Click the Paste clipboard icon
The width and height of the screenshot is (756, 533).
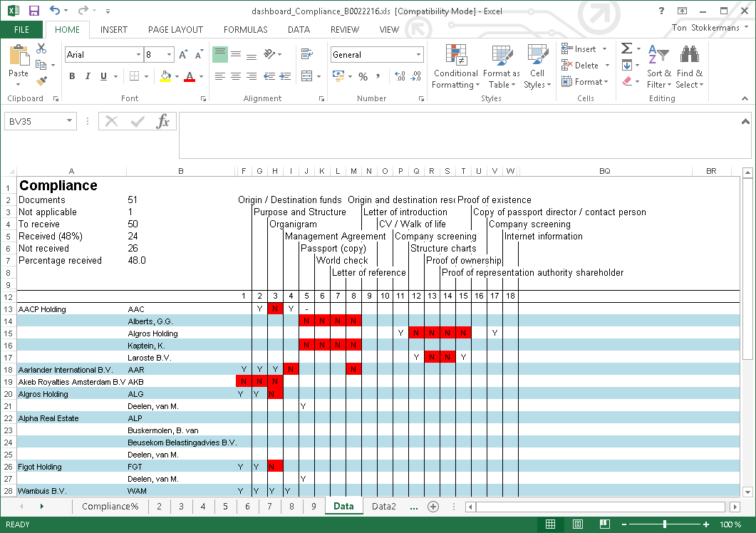[x=19, y=56]
